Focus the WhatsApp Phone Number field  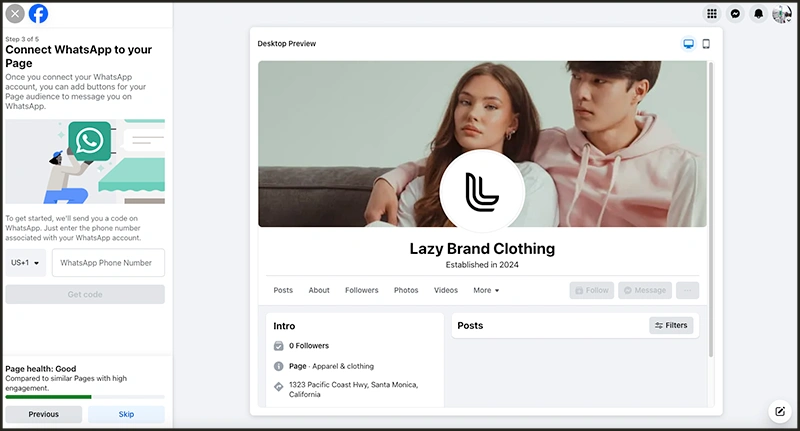click(108, 263)
